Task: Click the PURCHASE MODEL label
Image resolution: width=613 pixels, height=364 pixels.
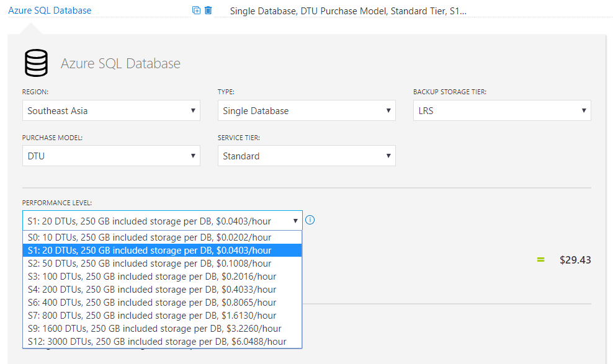Action: coord(52,138)
